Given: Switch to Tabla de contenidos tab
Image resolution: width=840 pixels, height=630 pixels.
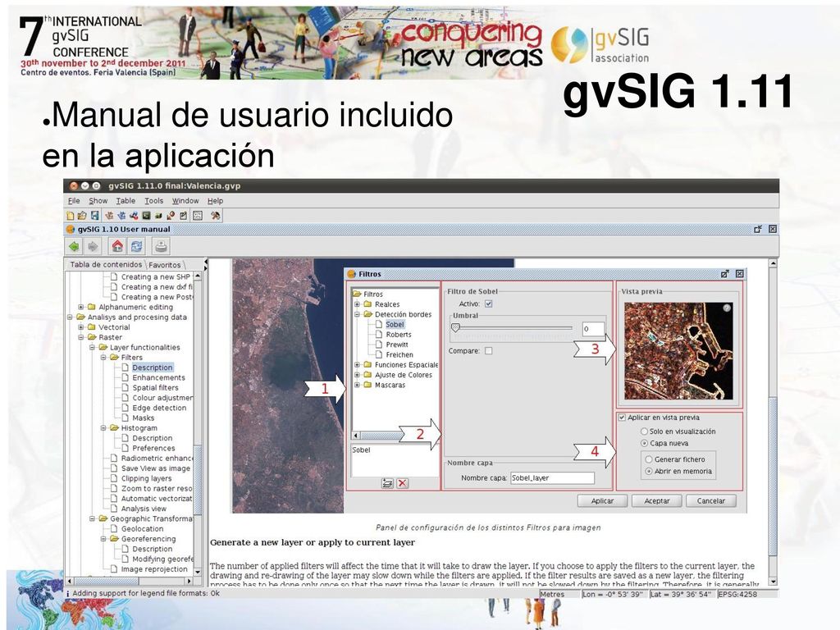Looking at the screenshot, I should click(x=106, y=265).
